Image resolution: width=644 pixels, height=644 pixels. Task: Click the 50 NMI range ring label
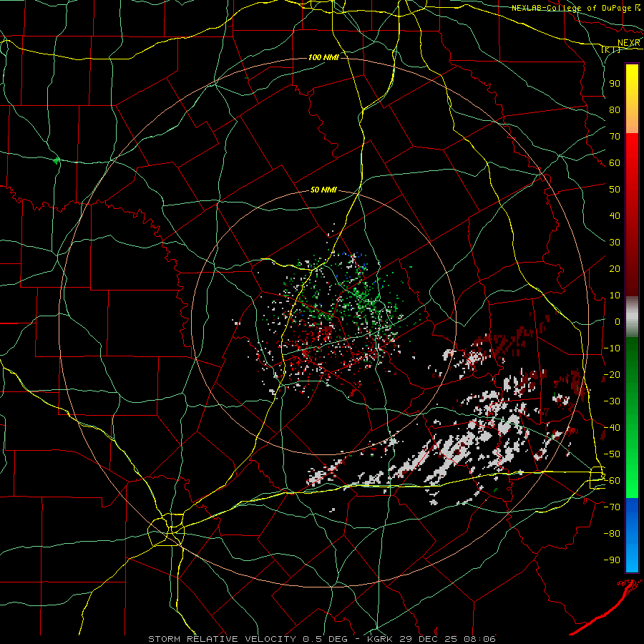(323, 190)
